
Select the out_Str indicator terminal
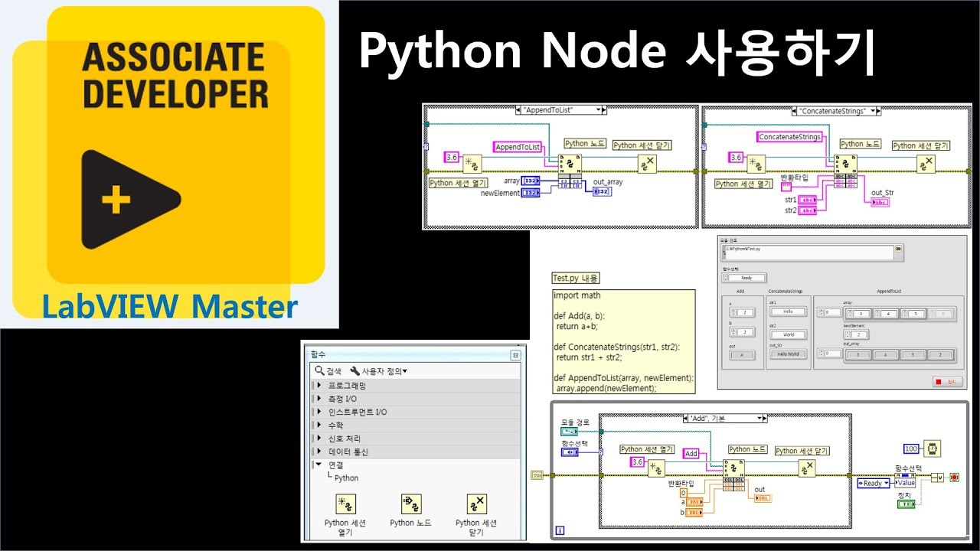880,202
